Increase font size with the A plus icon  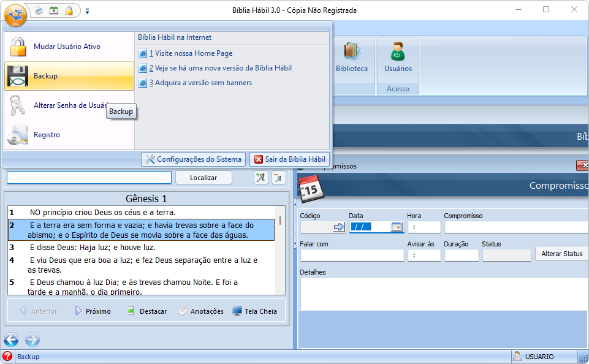[260, 178]
